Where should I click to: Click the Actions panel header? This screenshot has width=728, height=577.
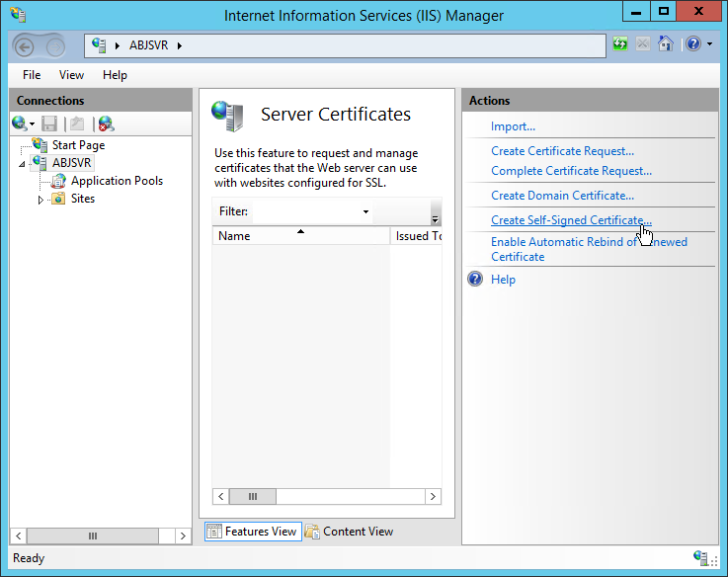[590, 101]
